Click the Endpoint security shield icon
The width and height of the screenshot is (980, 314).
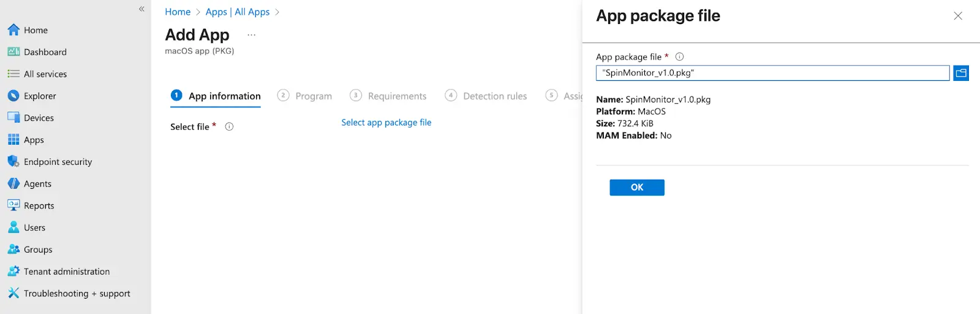13,161
